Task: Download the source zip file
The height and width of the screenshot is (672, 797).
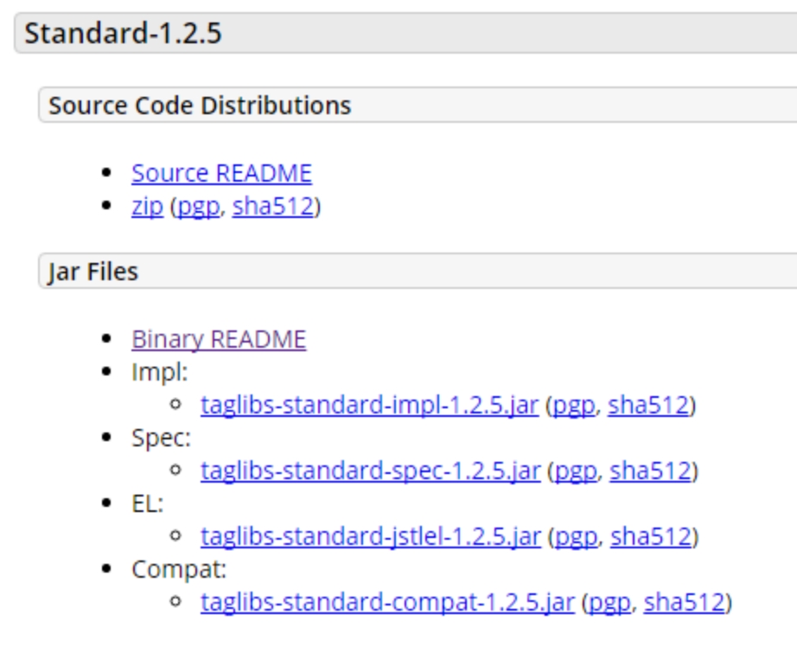Action: pyautogui.click(x=148, y=207)
